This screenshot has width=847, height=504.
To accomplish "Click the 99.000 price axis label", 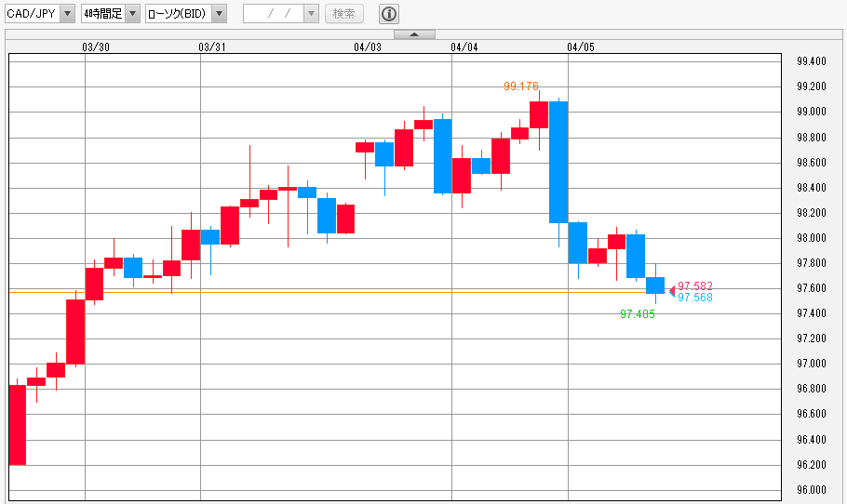I will [x=812, y=112].
